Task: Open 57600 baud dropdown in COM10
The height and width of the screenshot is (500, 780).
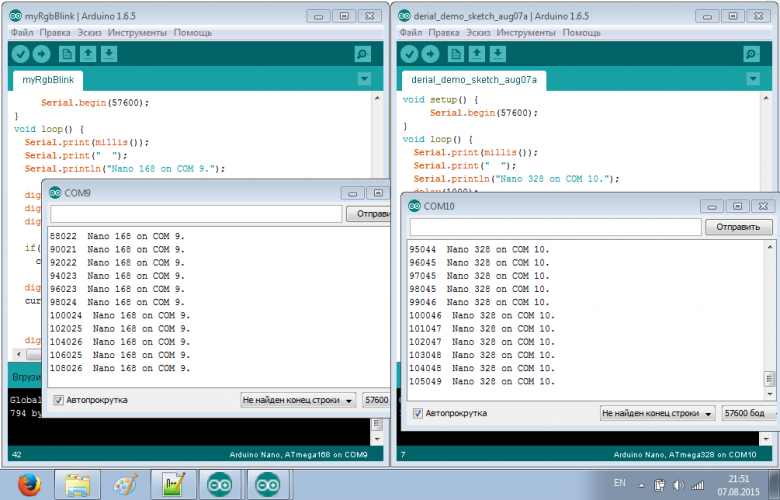Action: pyautogui.click(x=750, y=413)
